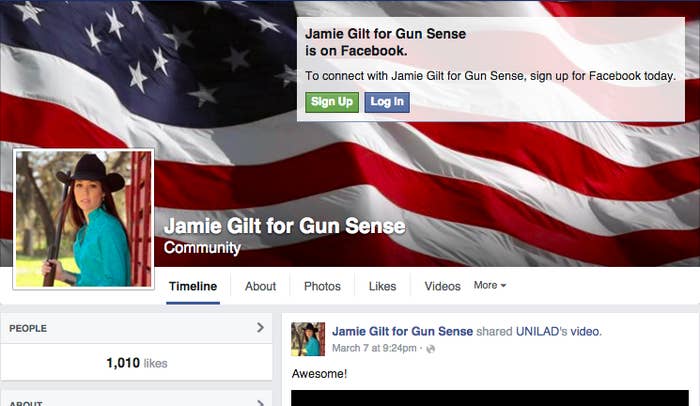This screenshot has width=700, height=406.
Task: Click the globe public privacy icon
Action: [430, 349]
